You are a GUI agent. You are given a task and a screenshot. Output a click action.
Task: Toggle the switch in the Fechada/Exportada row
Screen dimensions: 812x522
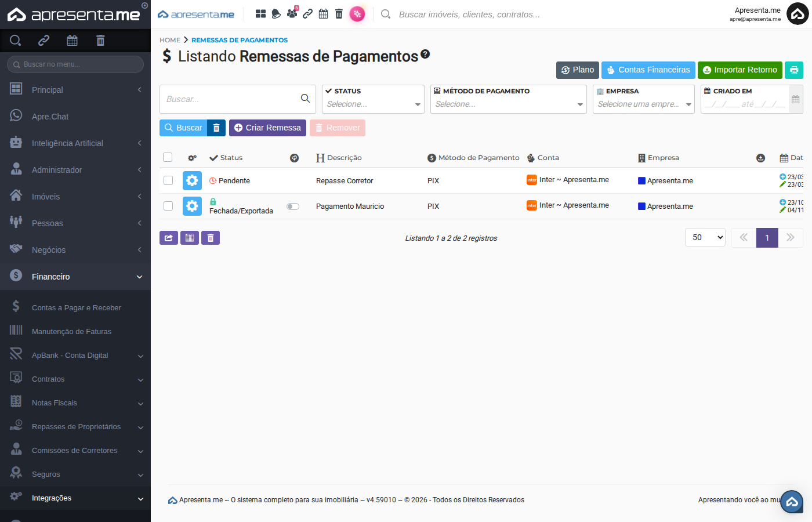tap(293, 206)
